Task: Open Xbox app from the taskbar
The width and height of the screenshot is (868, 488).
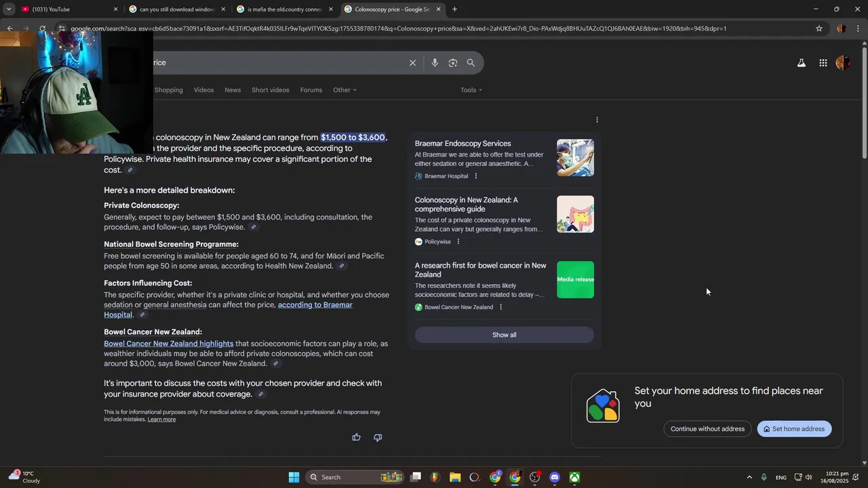Action: pos(574,477)
